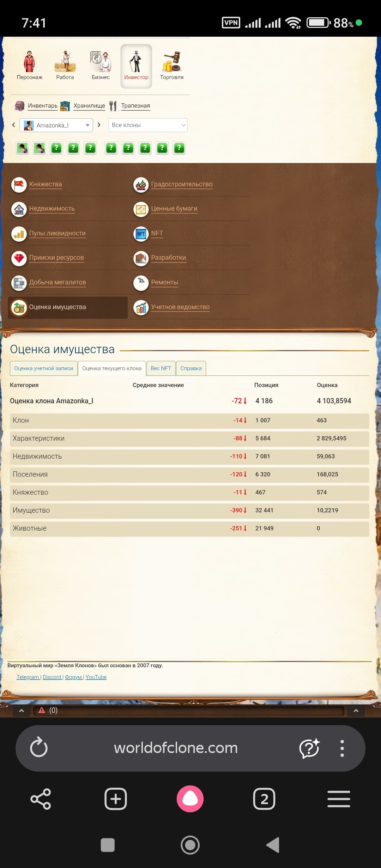Viewport: 381px width, 868px height.
Task: Click the first clone avatar thumbnail
Action: click(x=22, y=148)
